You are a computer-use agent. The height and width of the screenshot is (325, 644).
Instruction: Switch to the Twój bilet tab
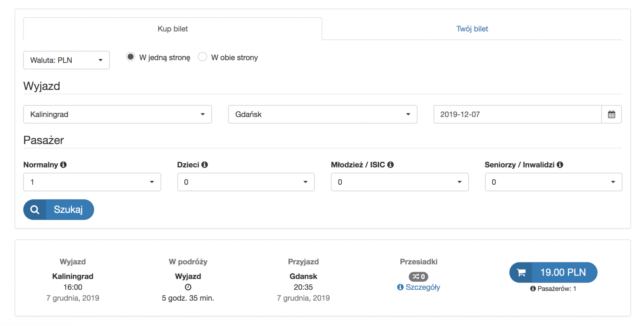point(472,29)
